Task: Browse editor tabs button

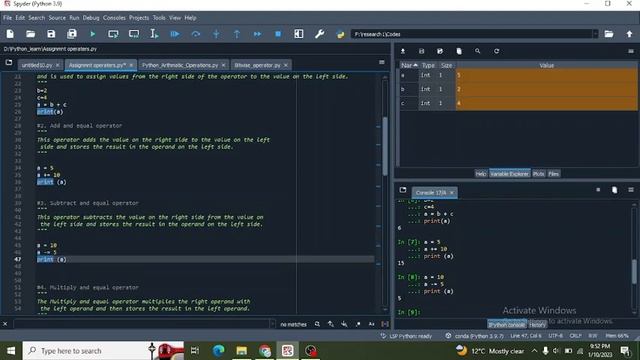Action: pos(9,63)
